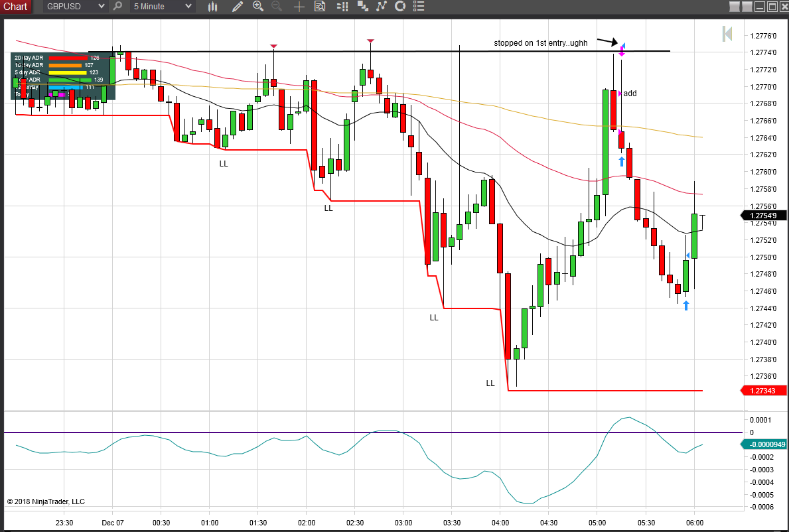Image resolution: width=789 pixels, height=532 pixels.
Task: Show the Data Box window
Action: (x=320, y=7)
